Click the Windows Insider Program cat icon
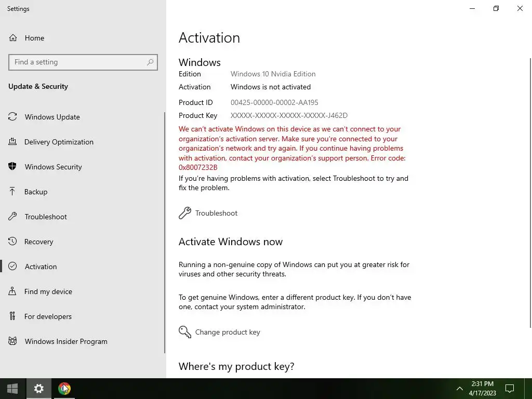The height and width of the screenshot is (399, 532). tap(12, 341)
